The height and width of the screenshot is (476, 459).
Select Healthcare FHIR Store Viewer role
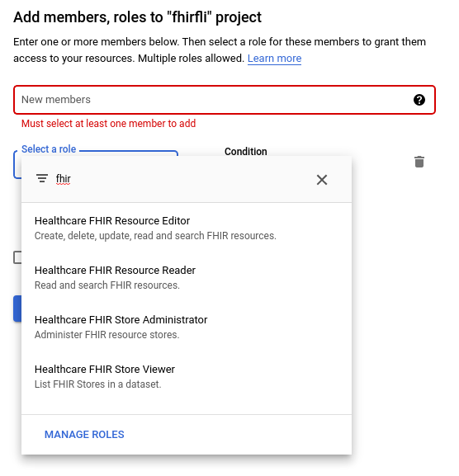187,376
